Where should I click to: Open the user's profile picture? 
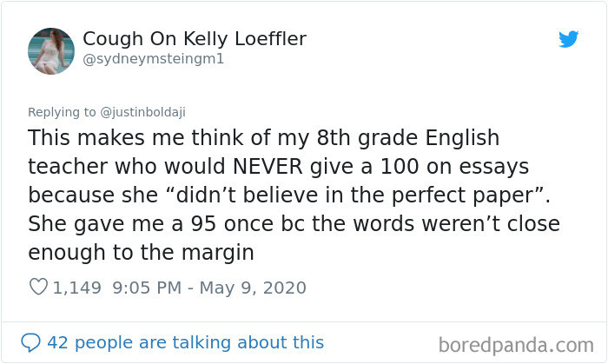(50, 50)
